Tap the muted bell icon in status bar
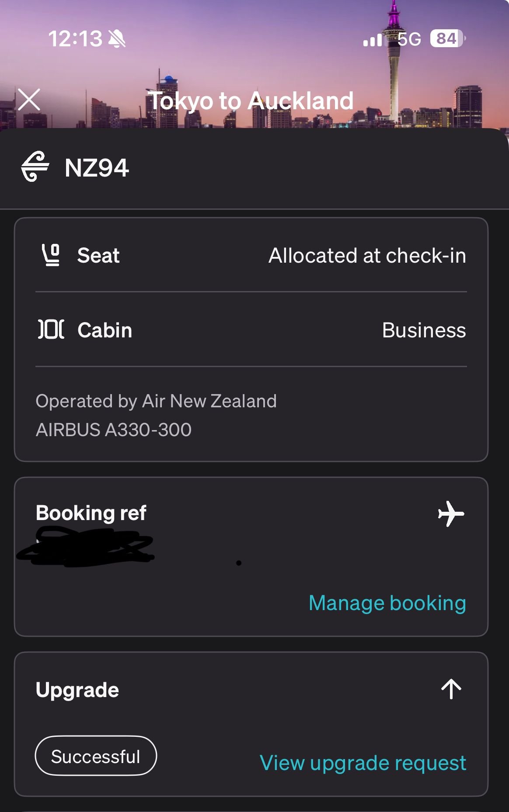Screen dimensions: 509x812 (117, 39)
